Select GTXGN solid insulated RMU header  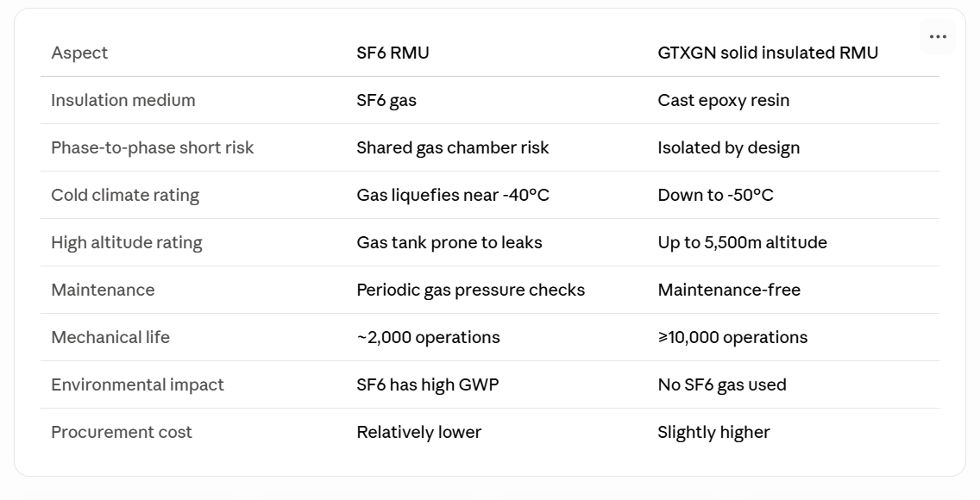pos(768,53)
